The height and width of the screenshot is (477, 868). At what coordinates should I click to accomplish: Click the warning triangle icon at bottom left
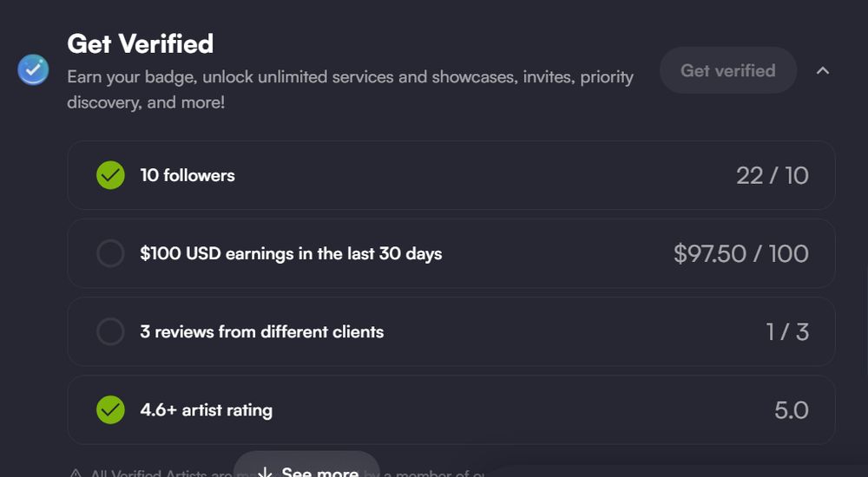point(76,474)
